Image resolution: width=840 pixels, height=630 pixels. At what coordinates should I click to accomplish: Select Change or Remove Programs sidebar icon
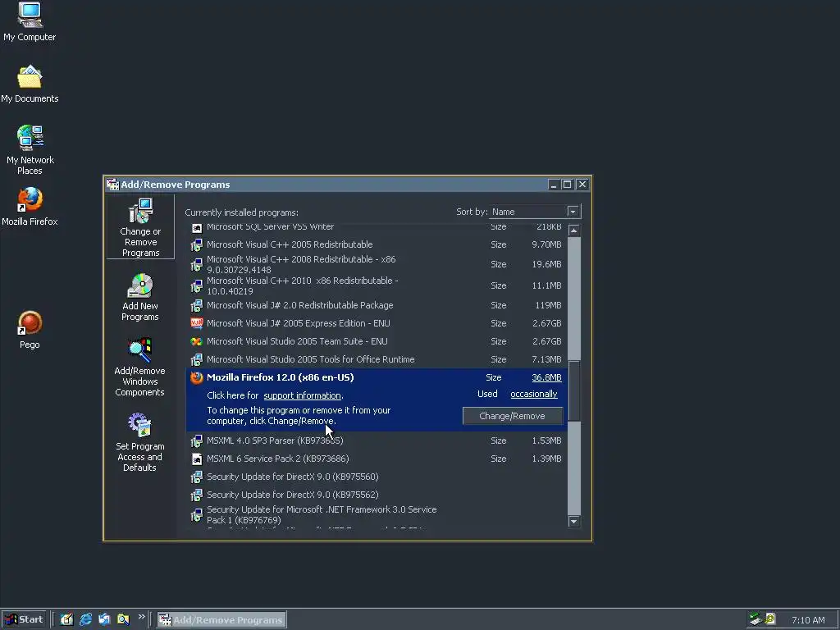coord(140,227)
